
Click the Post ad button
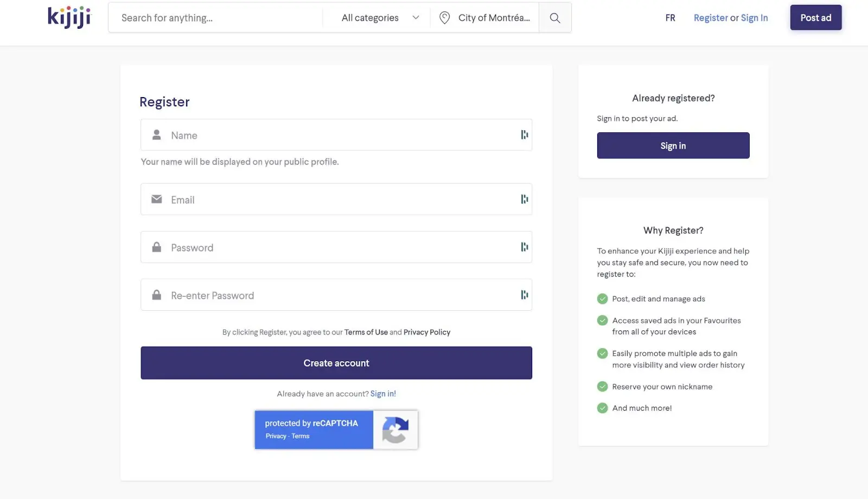coord(816,17)
